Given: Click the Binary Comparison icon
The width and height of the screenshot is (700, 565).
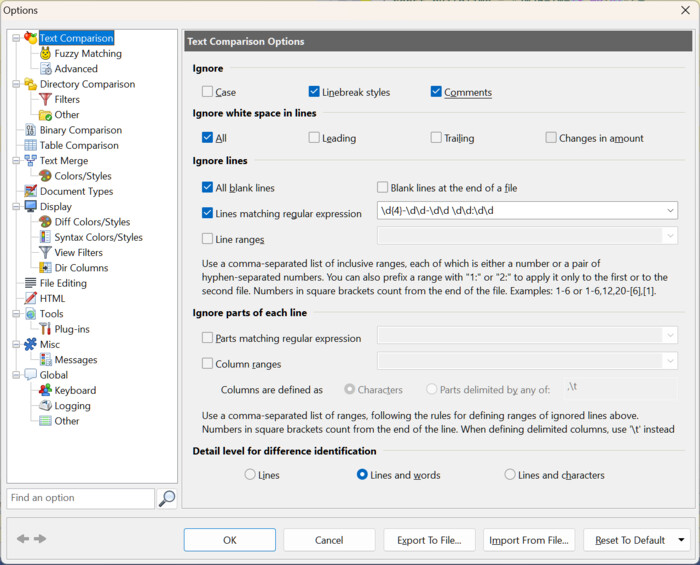Looking at the screenshot, I should [x=30, y=130].
